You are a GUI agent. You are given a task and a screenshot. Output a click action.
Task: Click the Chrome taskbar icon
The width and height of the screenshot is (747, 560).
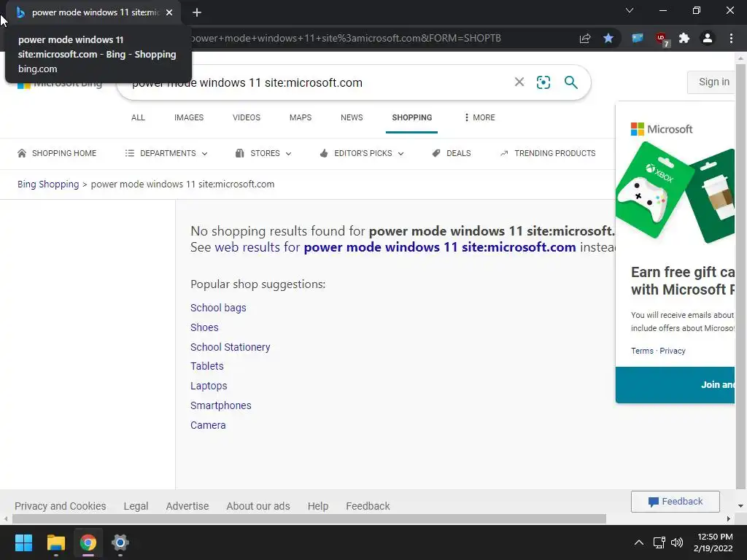click(x=88, y=542)
